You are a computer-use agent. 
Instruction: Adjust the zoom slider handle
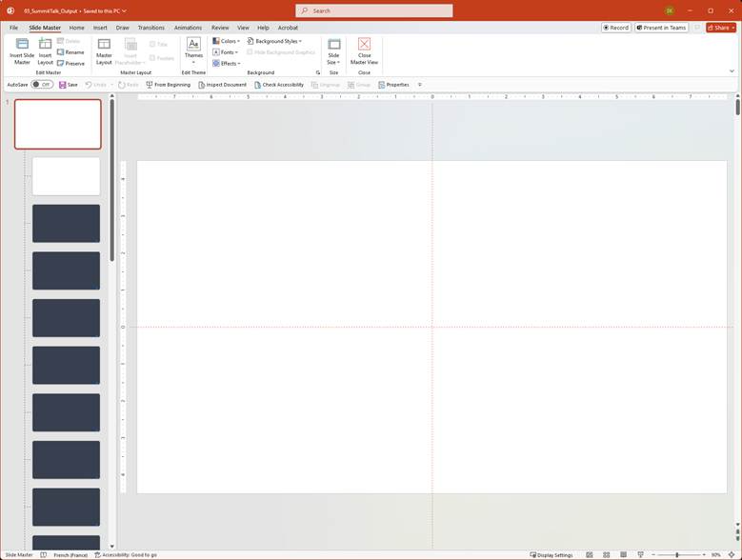[677, 555]
